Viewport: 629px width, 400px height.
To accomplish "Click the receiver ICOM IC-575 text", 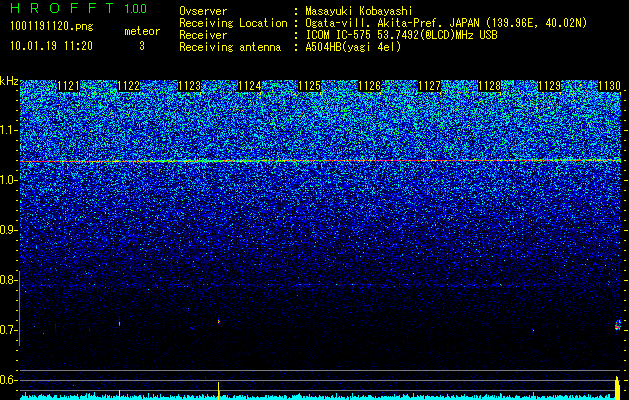I will pos(401,35).
